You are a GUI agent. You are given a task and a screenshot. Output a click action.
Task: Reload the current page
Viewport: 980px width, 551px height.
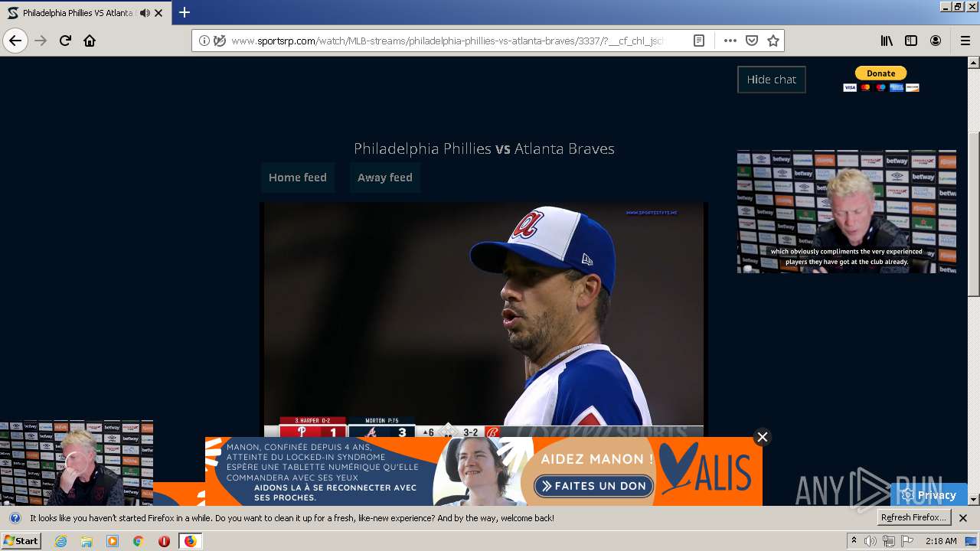pos(65,41)
